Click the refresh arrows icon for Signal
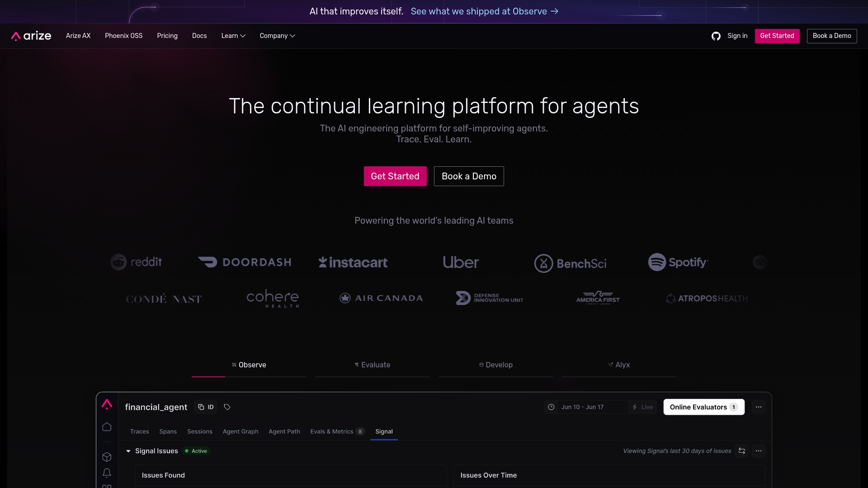868x488 pixels. coord(742,451)
